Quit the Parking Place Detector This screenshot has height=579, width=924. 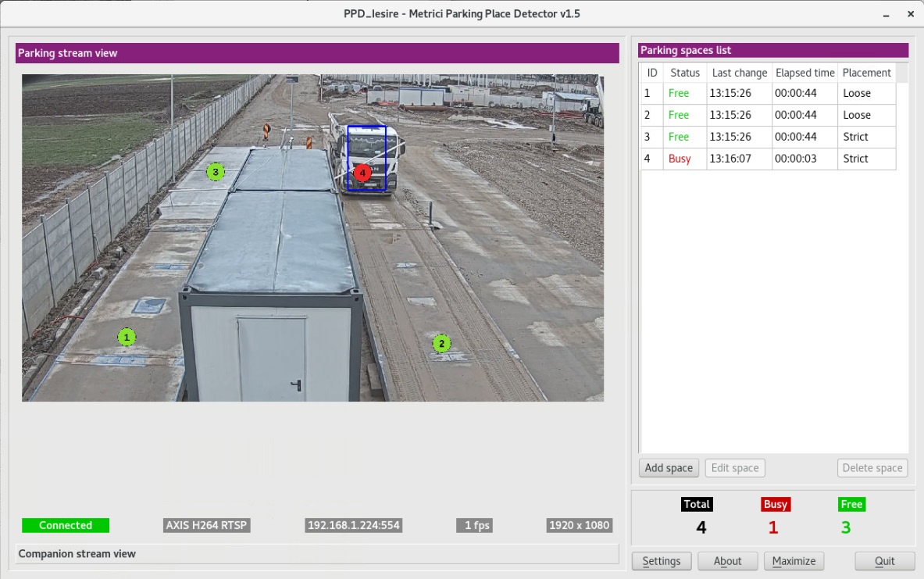(x=884, y=561)
